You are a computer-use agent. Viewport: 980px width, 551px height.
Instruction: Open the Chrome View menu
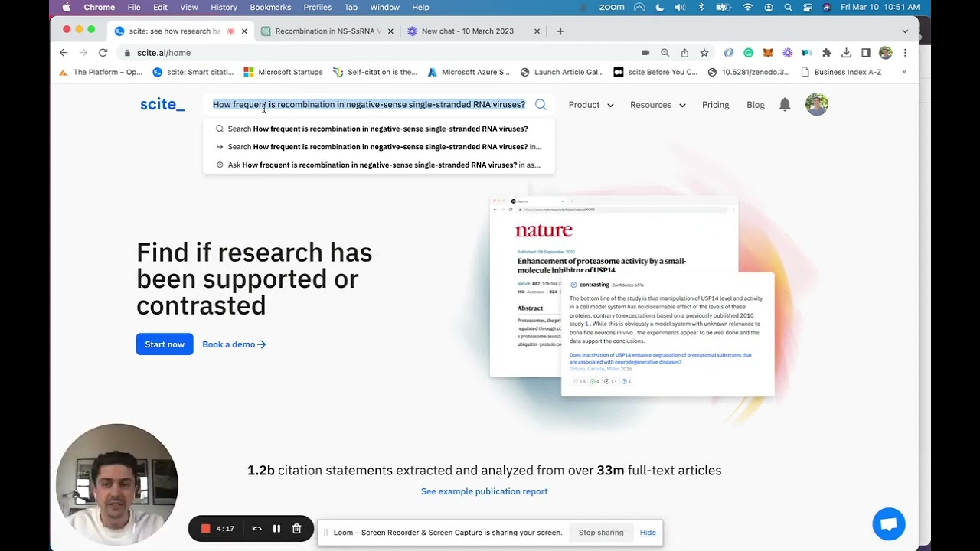tap(188, 7)
